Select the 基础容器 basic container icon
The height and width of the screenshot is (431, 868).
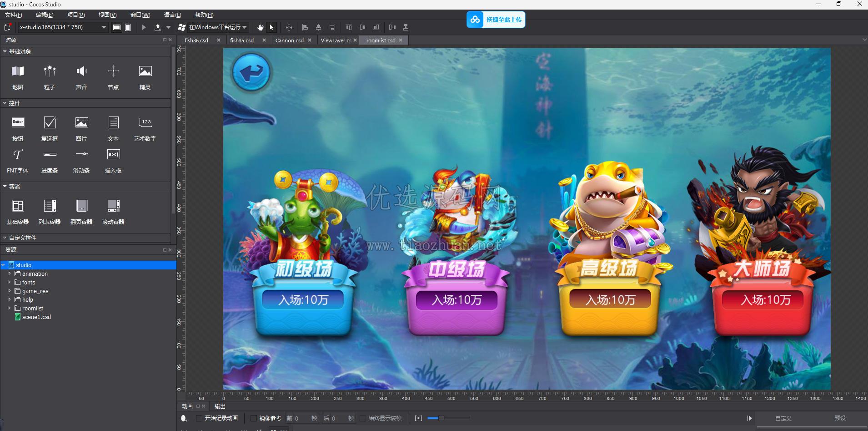pyautogui.click(x=18, y=206)
